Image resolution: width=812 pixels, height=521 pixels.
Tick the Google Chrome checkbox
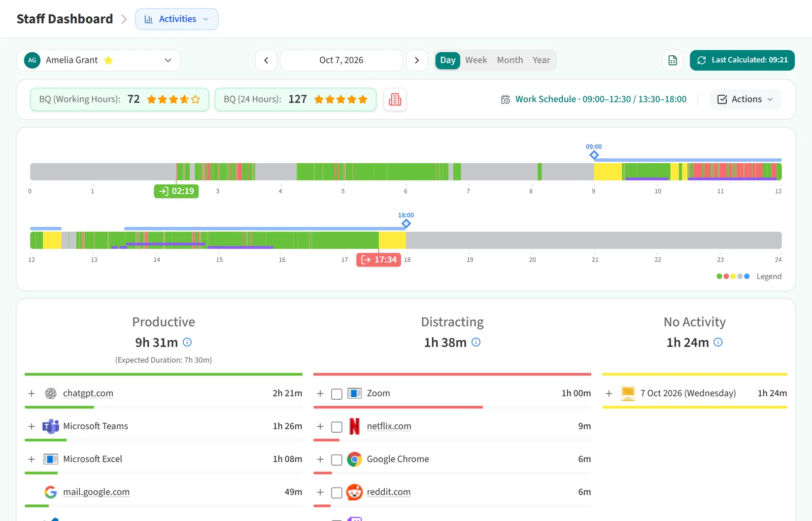[336, 460]
